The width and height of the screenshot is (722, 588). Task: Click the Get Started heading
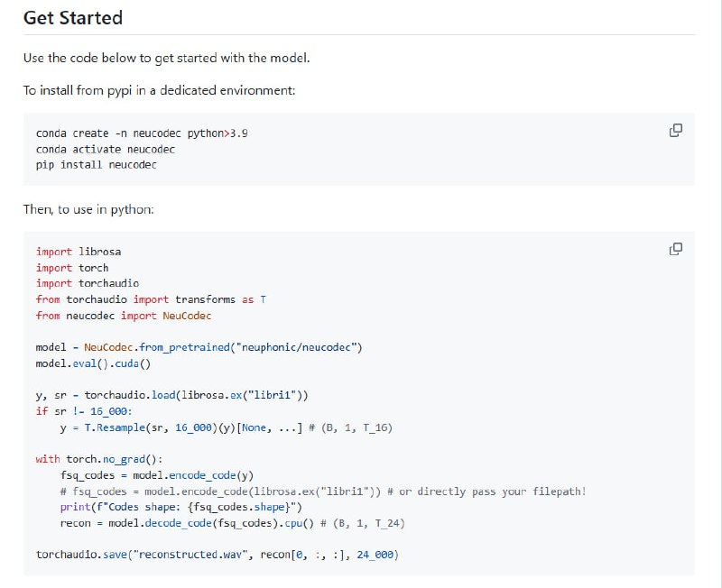point(73,17)
